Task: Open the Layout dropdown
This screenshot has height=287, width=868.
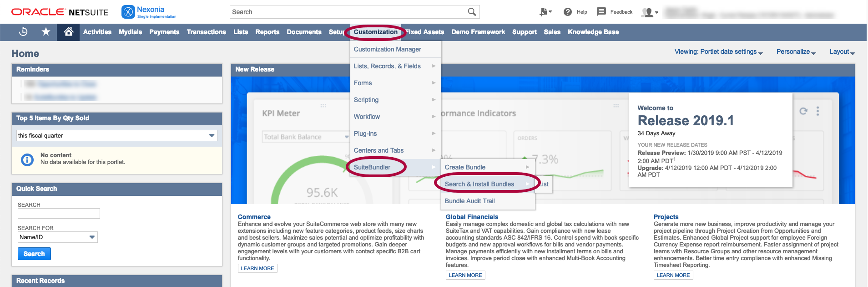Action: (x=842, y=52)
